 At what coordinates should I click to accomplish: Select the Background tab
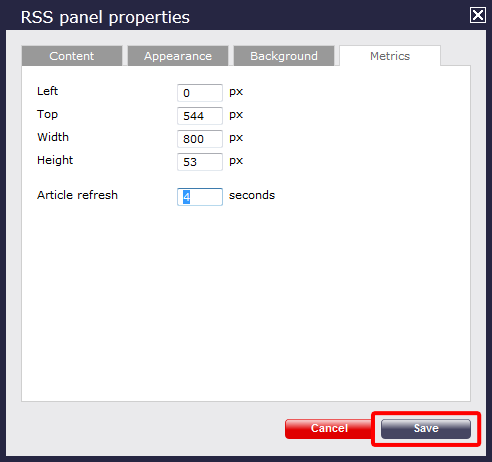284,56
